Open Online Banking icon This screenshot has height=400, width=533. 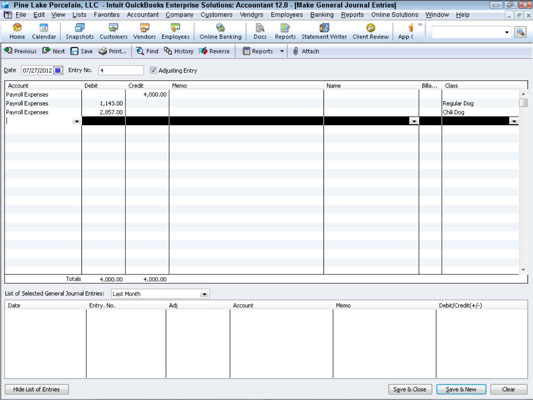(220, 28)
